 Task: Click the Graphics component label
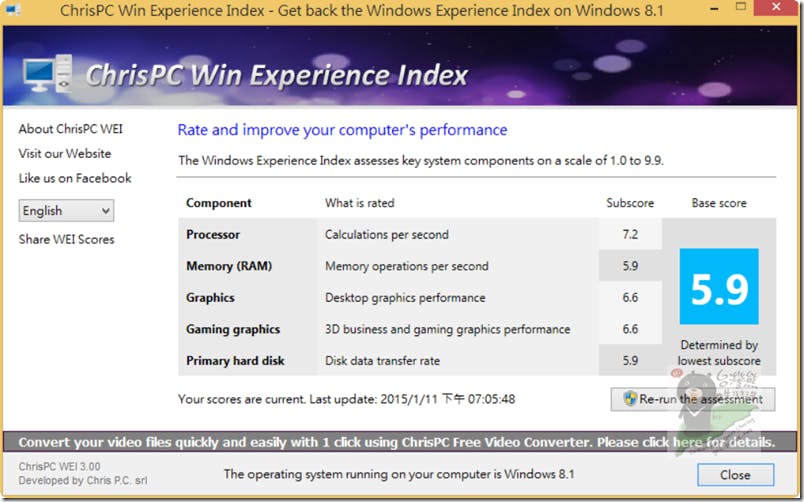(210, 297)
